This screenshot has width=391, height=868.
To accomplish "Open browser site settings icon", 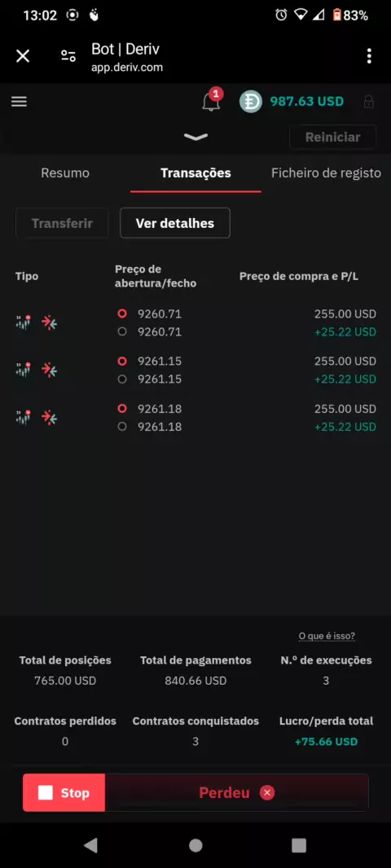I will pos(68,56).
